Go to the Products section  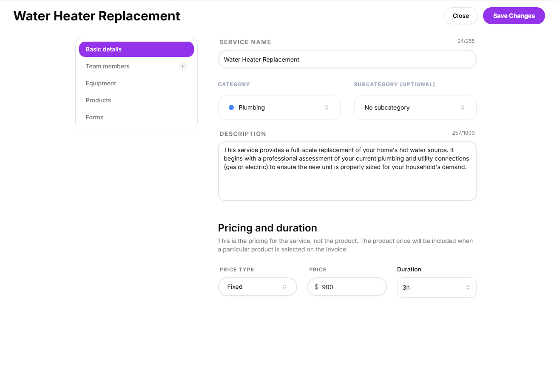tap(98, 100)
